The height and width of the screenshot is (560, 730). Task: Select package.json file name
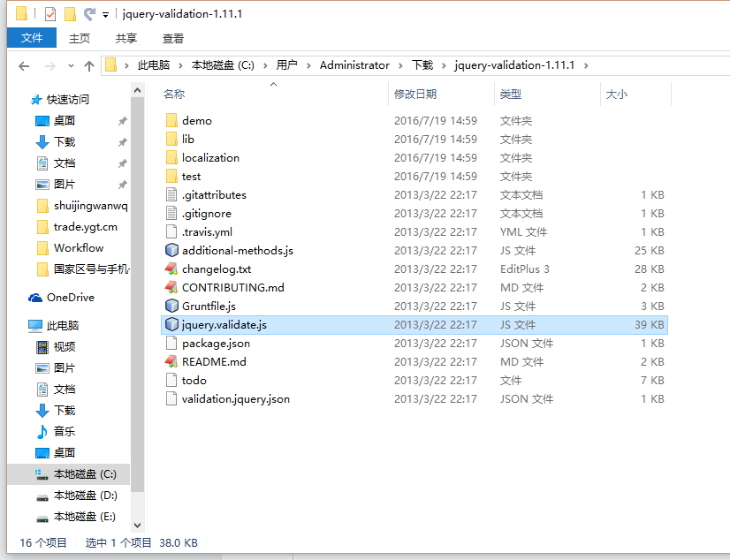216,344
